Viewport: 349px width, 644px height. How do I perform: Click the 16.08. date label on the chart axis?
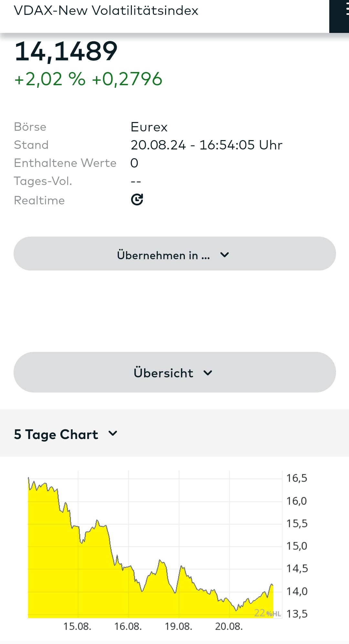pos(128,627)
